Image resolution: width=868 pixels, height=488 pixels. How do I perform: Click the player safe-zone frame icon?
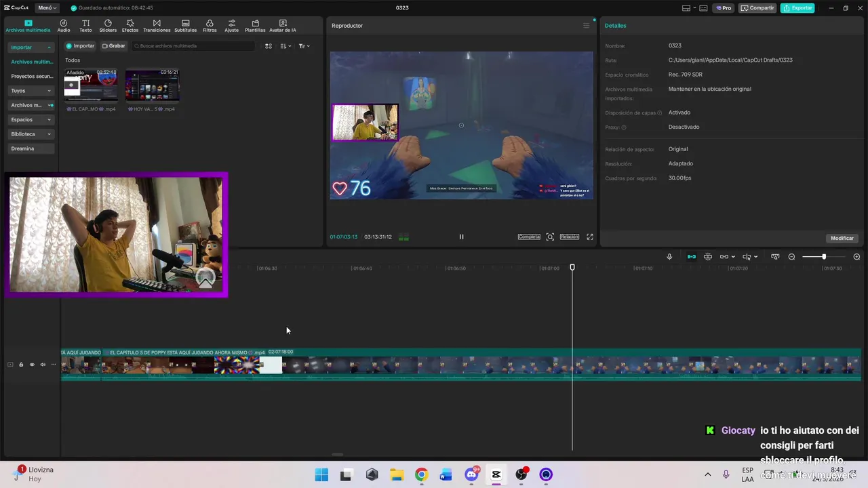[x=550, y=237]
